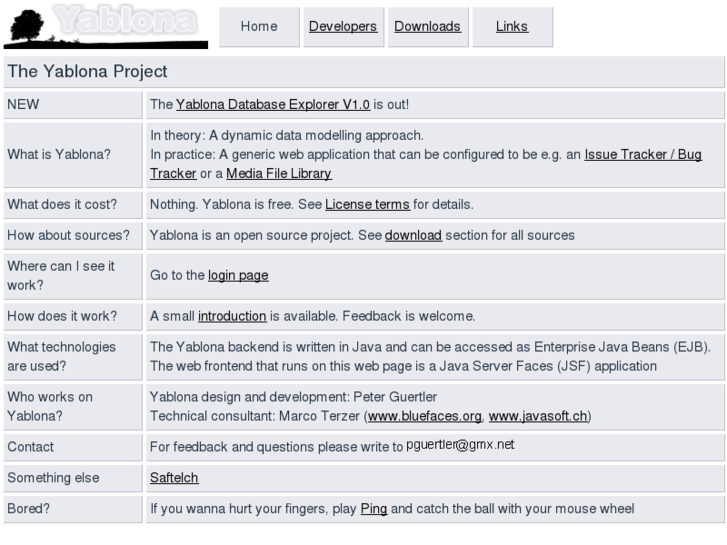Open the Home tab
This screenshot has width=727, height=545.
click(259, 26)
